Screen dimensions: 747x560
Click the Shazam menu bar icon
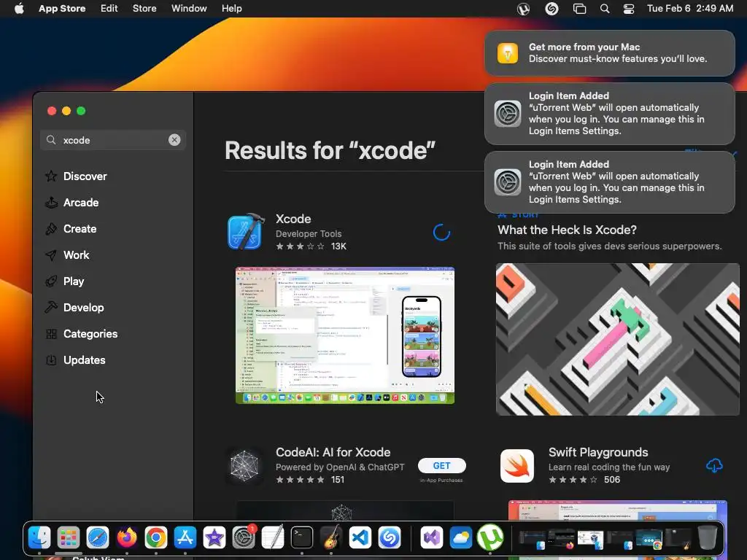pyautogui.click(x=551, y=9)
